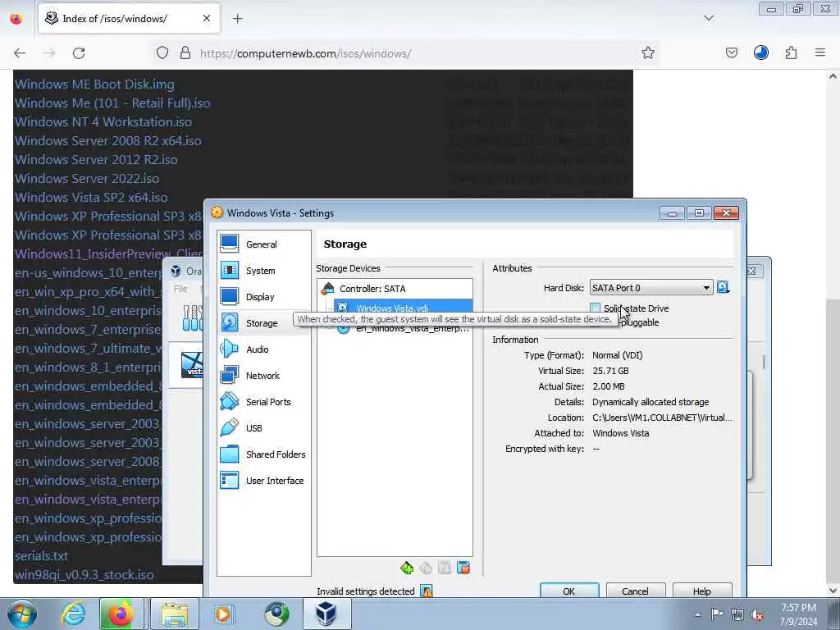Open Windows Server 2012 R2.iso link

(96, 160)
